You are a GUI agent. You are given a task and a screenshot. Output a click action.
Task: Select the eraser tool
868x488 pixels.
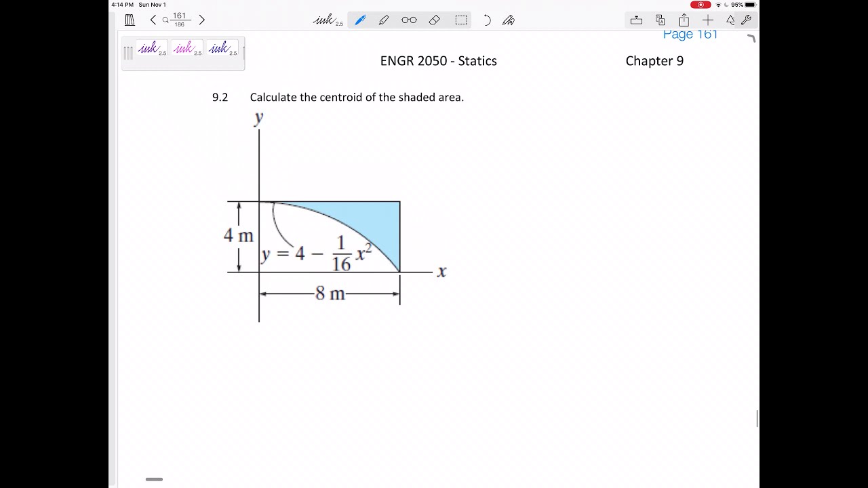(x=435, y=20)
